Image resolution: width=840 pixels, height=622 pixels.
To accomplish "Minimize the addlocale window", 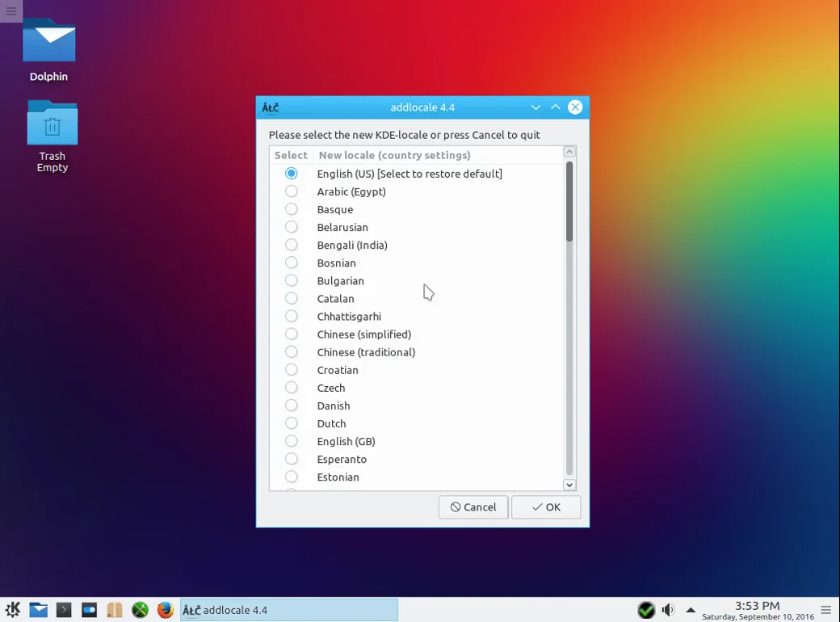I will 535,107.
